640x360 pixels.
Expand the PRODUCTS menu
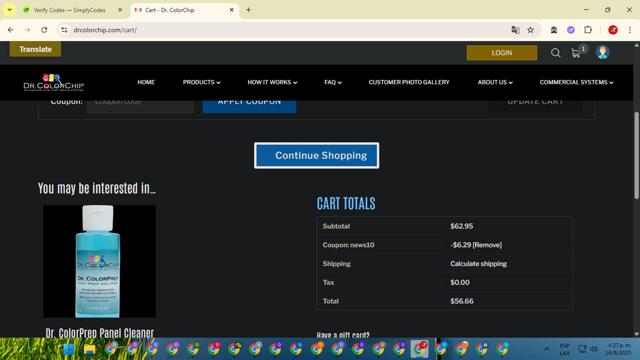201,82
